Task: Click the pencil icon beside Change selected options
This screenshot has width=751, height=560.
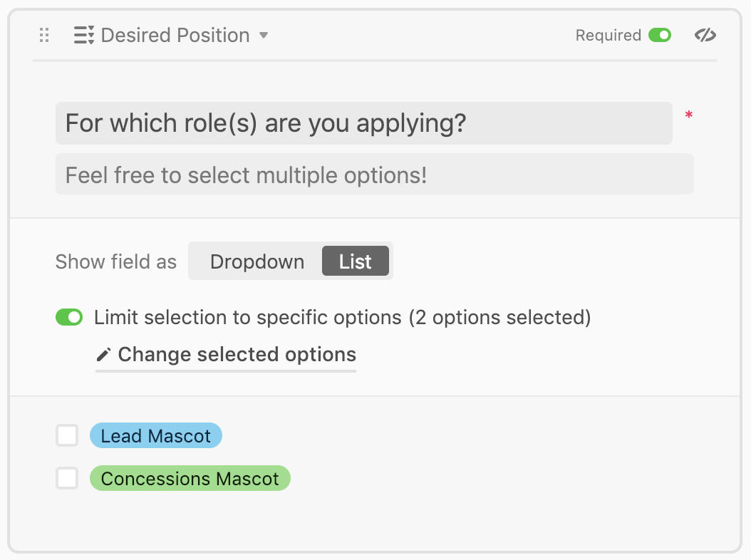Action: pos(103,355)
